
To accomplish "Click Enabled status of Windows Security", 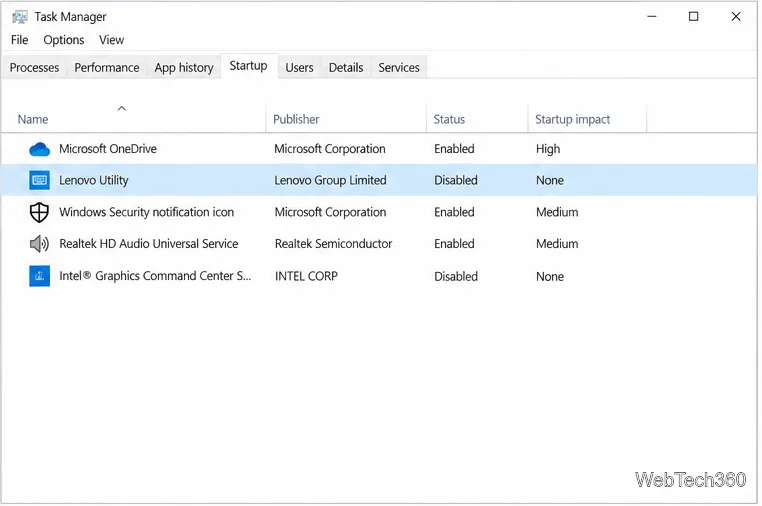I will (x=454, y=212).
